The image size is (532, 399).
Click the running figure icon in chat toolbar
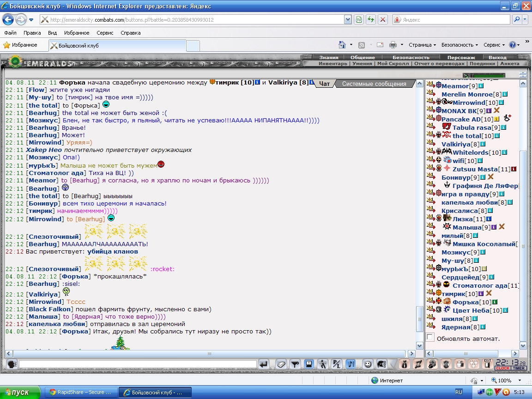(x=323, y=364)
